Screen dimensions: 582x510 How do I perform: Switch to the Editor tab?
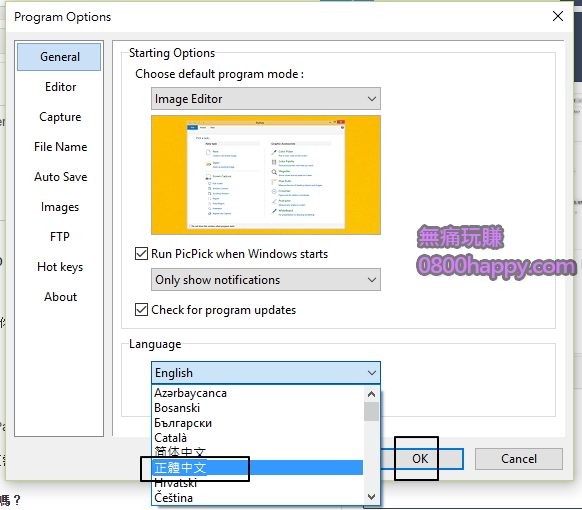(60, 87)
